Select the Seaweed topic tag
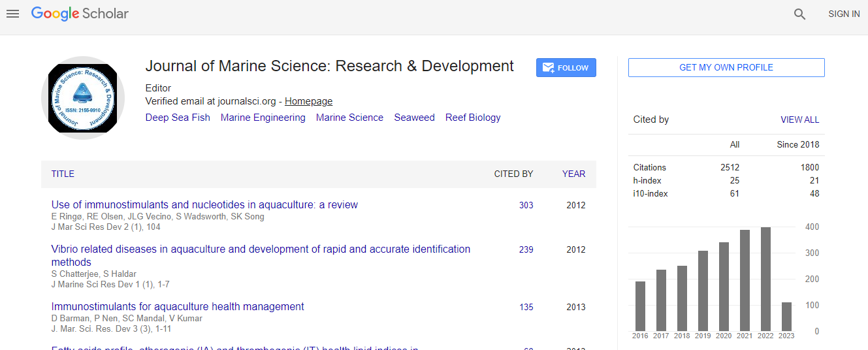 (x=414, y=118)
